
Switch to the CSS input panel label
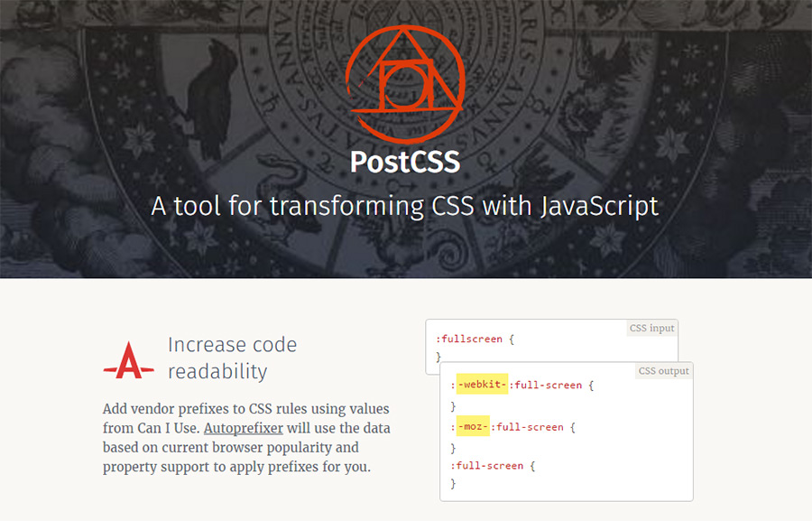point(651,328)
